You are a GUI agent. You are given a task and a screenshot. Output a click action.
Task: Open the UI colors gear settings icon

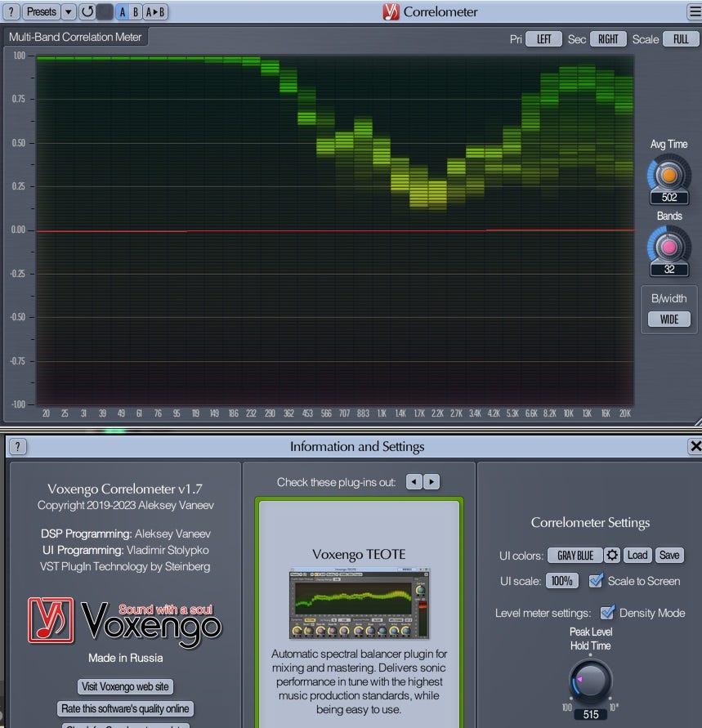coord(611,555)
